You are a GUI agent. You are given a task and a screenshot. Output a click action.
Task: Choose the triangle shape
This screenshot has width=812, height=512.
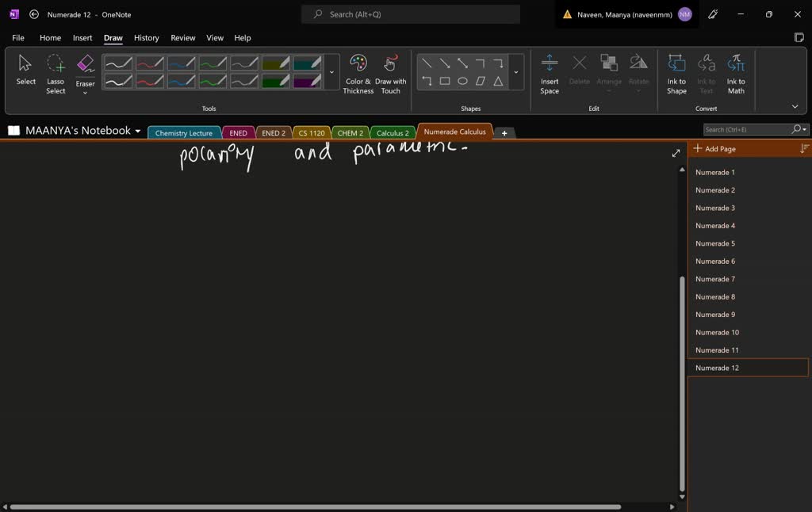click(x=498, y=81)
